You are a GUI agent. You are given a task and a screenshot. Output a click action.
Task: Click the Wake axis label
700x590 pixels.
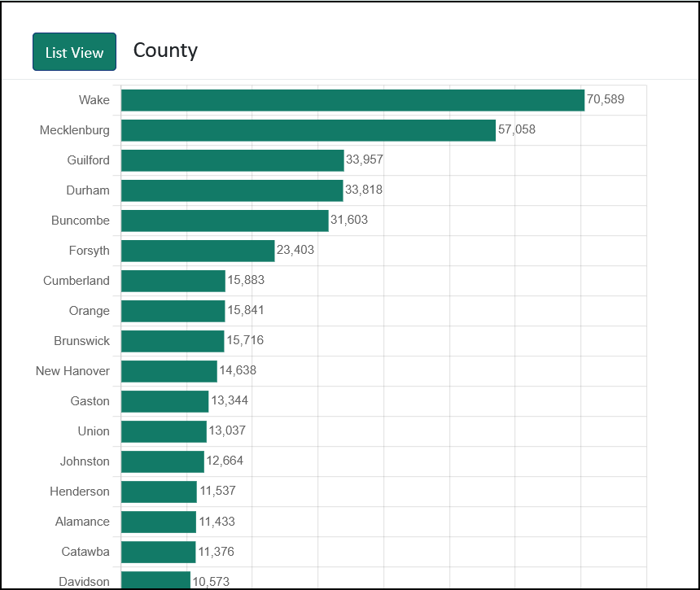coord(94,99)
